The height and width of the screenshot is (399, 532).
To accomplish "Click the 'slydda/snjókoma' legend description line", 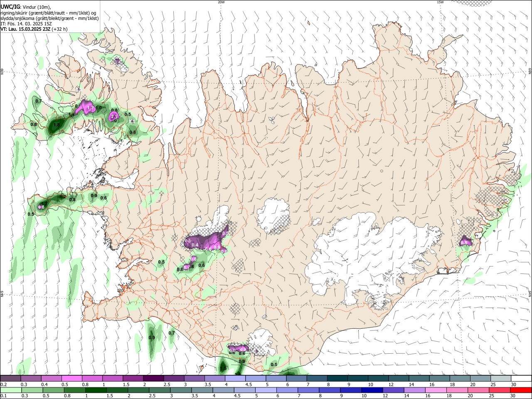I will point(49,18).
